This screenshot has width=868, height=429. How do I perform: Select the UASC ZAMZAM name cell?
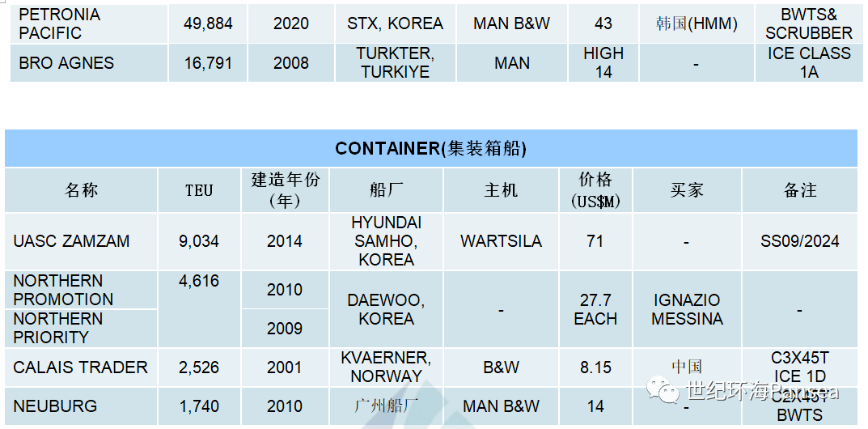click(81, 241)
